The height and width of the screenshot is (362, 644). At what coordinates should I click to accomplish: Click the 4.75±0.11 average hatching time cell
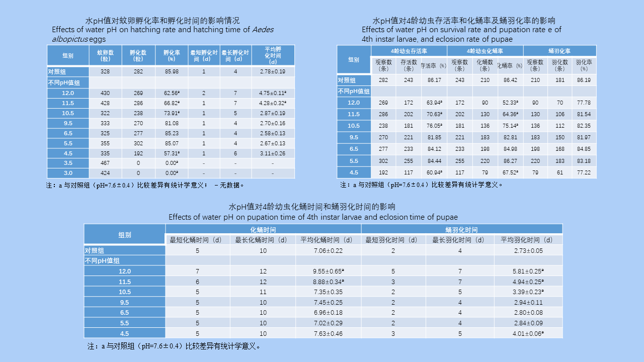pos(273,93)
